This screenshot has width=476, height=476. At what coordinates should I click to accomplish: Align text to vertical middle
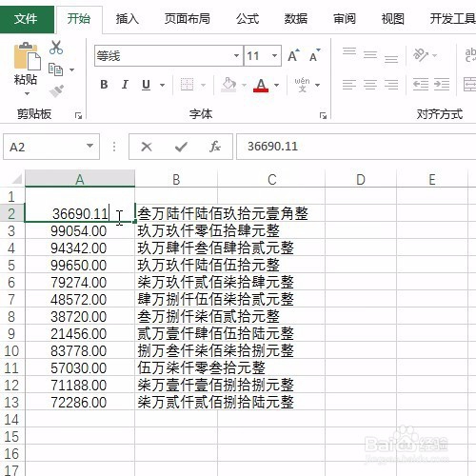(x=370, y=54)
